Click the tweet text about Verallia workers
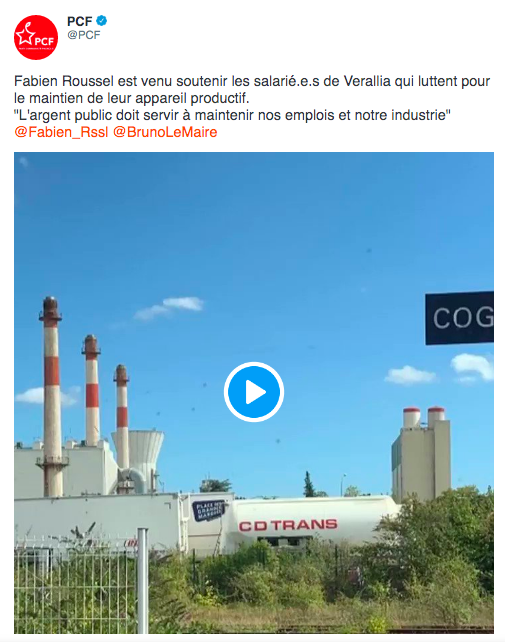The image size is (505, 642). (x=252, y=90)
